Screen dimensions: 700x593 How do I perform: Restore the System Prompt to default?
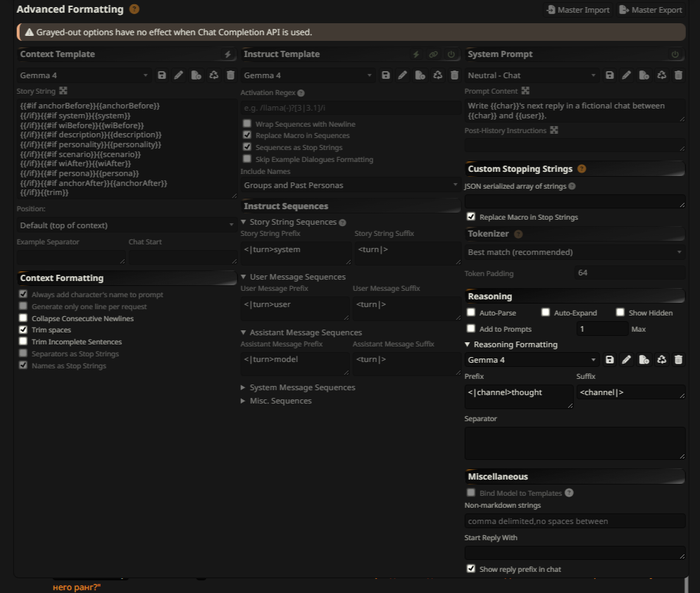(x=662, y=75)
